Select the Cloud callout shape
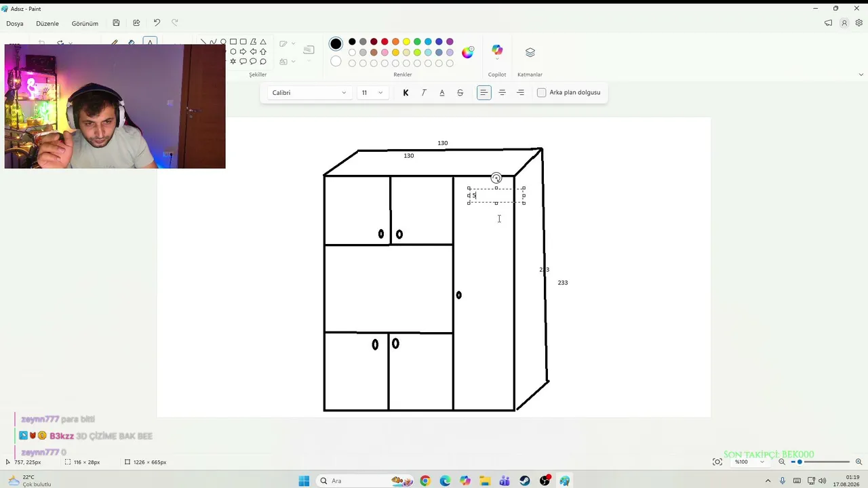Screen dimensions: 868x488 (263, 62)
